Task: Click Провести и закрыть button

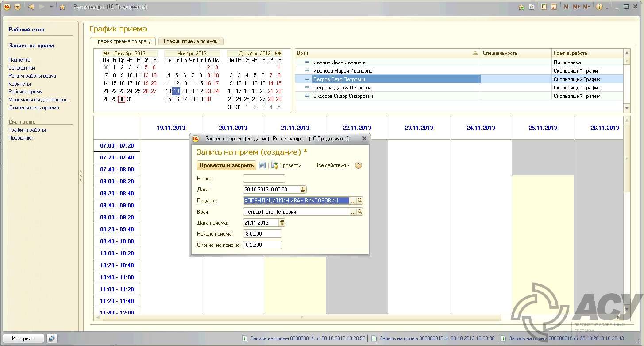Action: click(x=226, y=165)
